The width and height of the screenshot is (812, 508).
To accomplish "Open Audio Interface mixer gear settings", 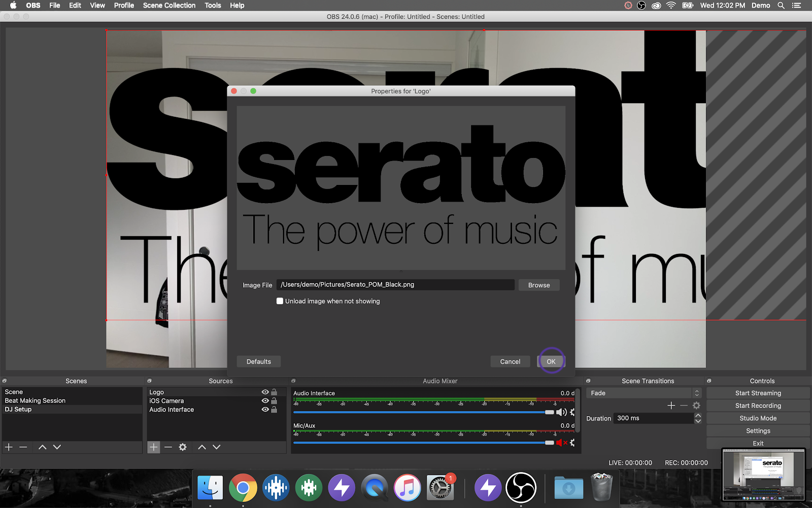I will pos(572,412).
